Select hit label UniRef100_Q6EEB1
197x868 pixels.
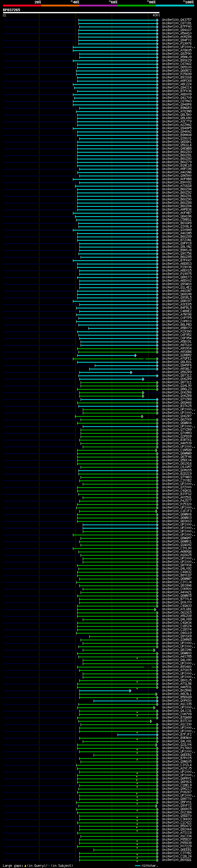[x=176, y=850]
